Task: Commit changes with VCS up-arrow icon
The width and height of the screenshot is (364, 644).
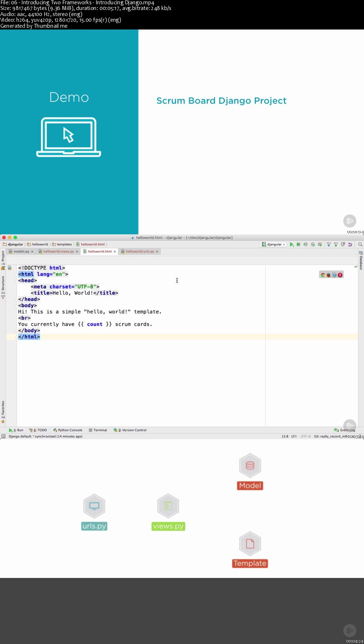Action: [x=336, y=244]
